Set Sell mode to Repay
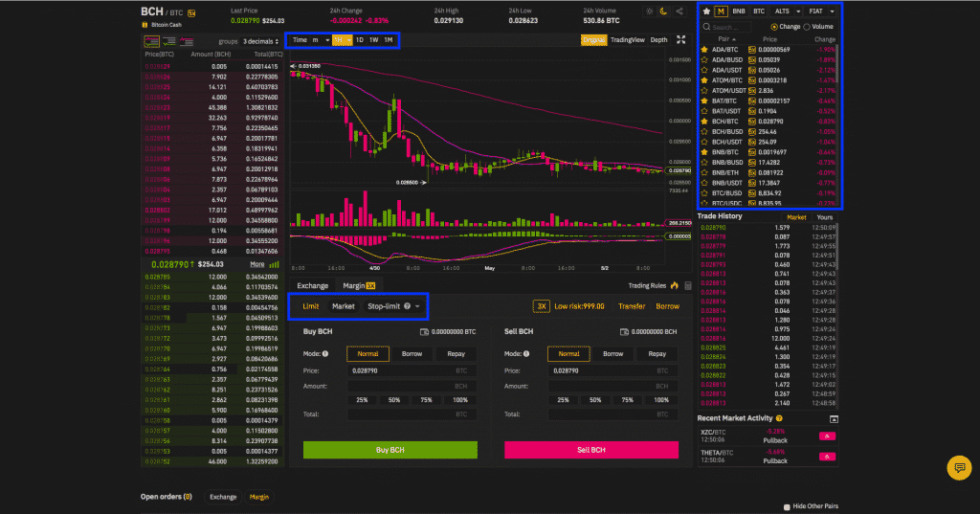The width and height of the screenshot is (980, 514). [657, 354]
